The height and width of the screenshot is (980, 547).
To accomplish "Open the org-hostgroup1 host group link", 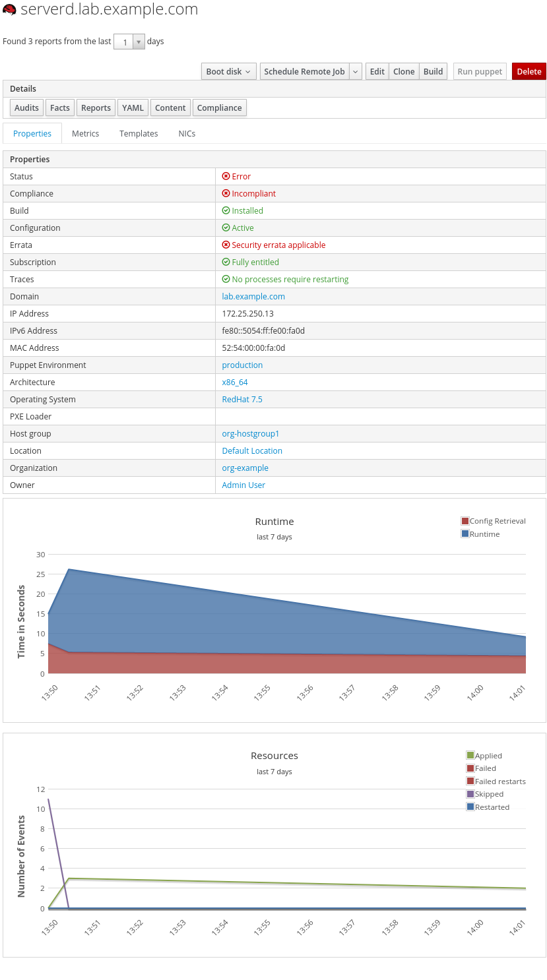I will click(251, 433).
